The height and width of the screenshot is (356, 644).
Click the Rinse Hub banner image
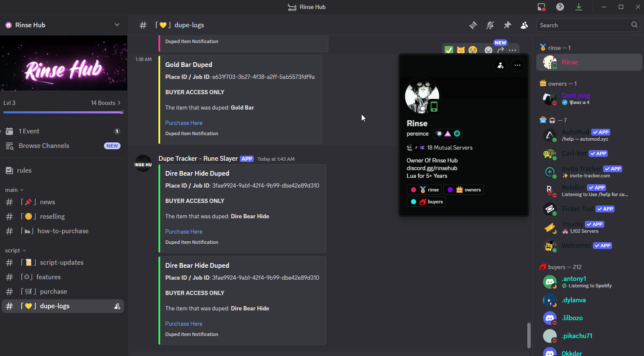pos(64,63)
